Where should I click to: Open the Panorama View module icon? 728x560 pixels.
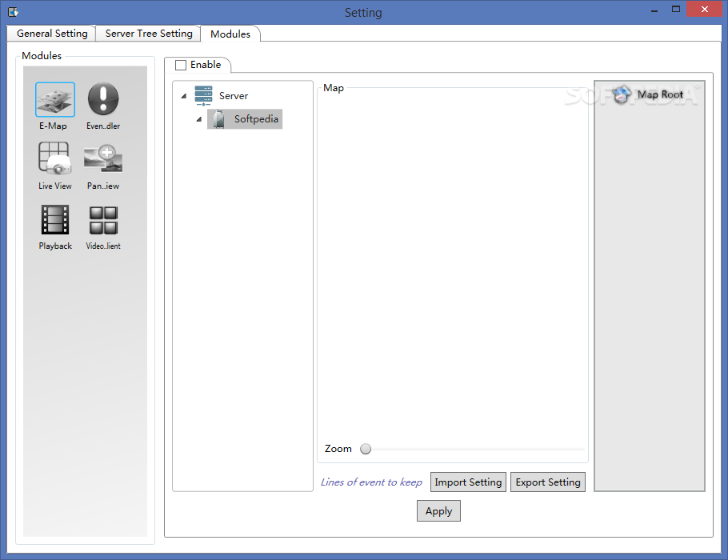pyautogui.click(x=103, y=158)
